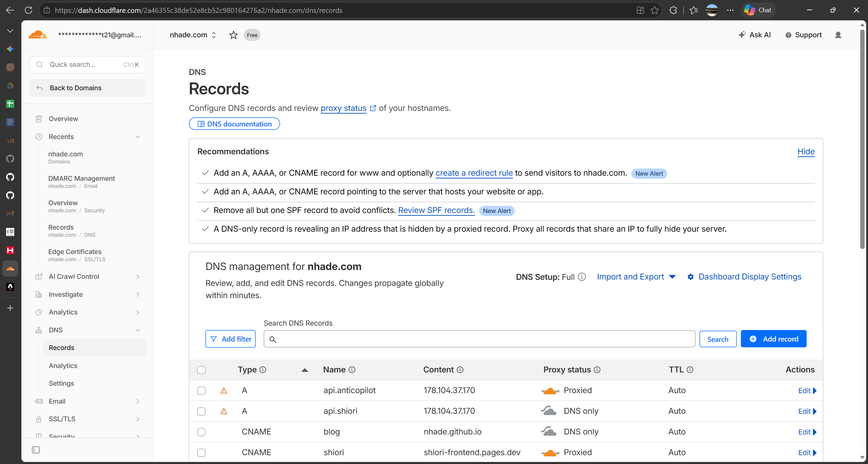Hide the Recommendations panel
Viewport: 868px width, 464px height.
(806, 152)
